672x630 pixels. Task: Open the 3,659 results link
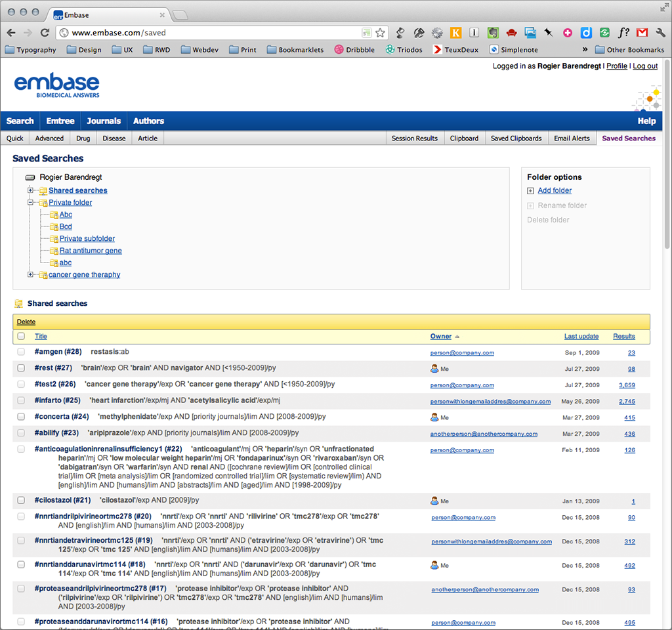[627, 385]
